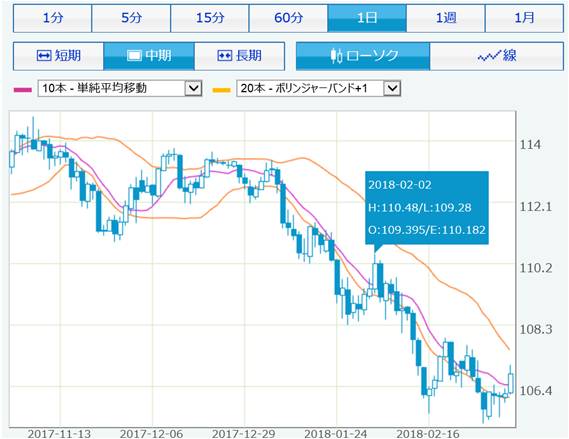
Task: Open the 10本 単純平均移動 dropdown
Action: pyautogui.click(x=120, y=88)
